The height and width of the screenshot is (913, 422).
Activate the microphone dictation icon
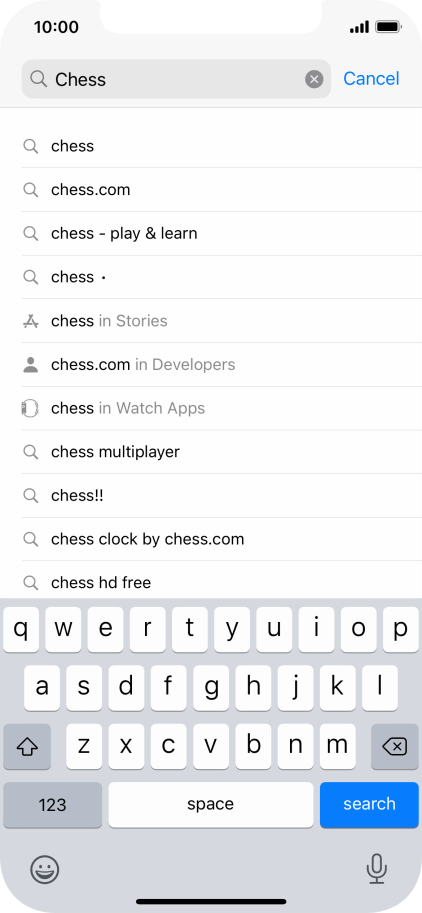pos(377,869)
